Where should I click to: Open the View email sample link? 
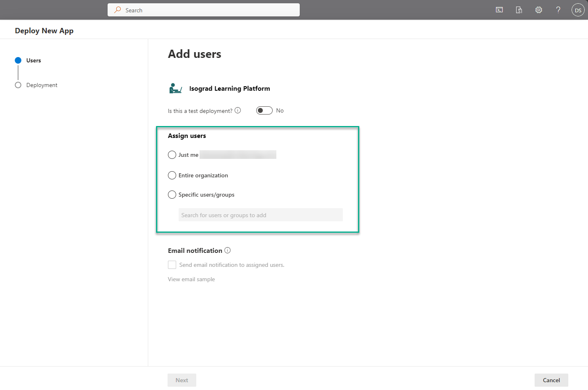[x=191, y=279]
